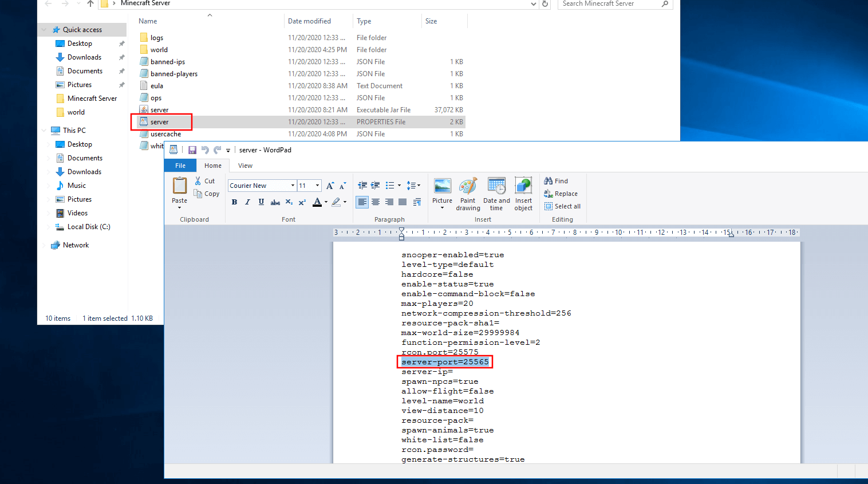The image size is (868, 484).
Task: Open the Find dialog
Action: pos(556,181)
